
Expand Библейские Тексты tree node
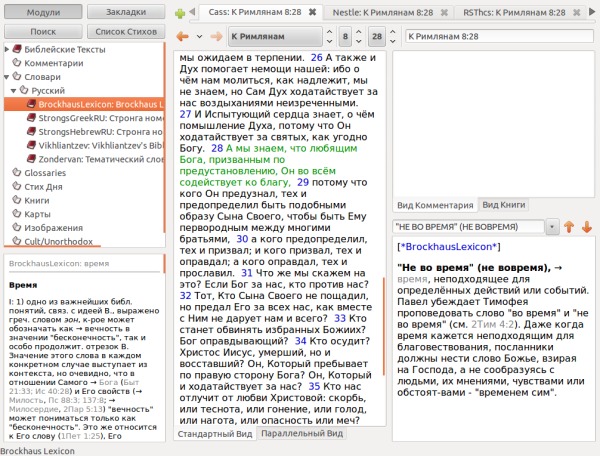pos(7,49)
